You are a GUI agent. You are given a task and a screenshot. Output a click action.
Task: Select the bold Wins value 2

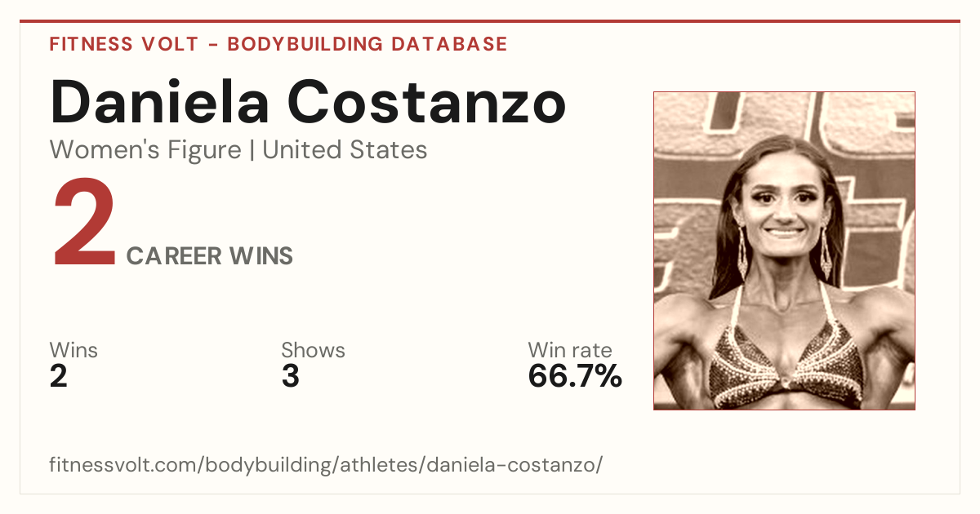(x=58, y=377)
